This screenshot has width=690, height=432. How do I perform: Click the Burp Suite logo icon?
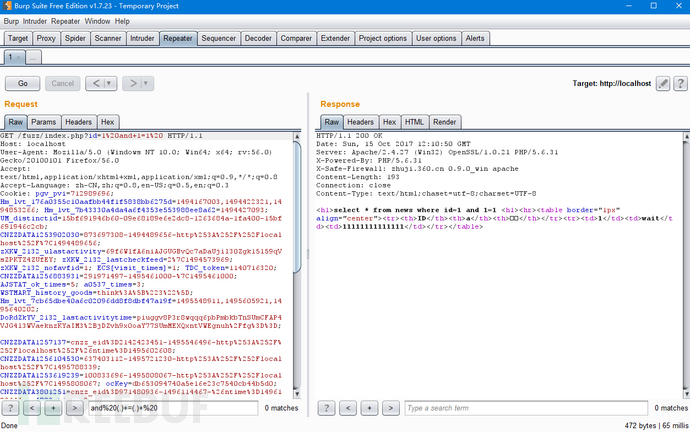pos(7,6)
